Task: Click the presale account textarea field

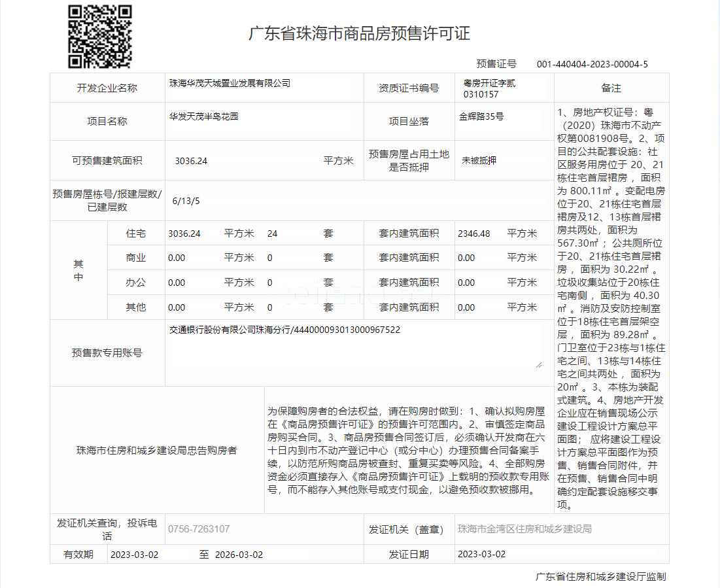Action: [x=354, y=345]
